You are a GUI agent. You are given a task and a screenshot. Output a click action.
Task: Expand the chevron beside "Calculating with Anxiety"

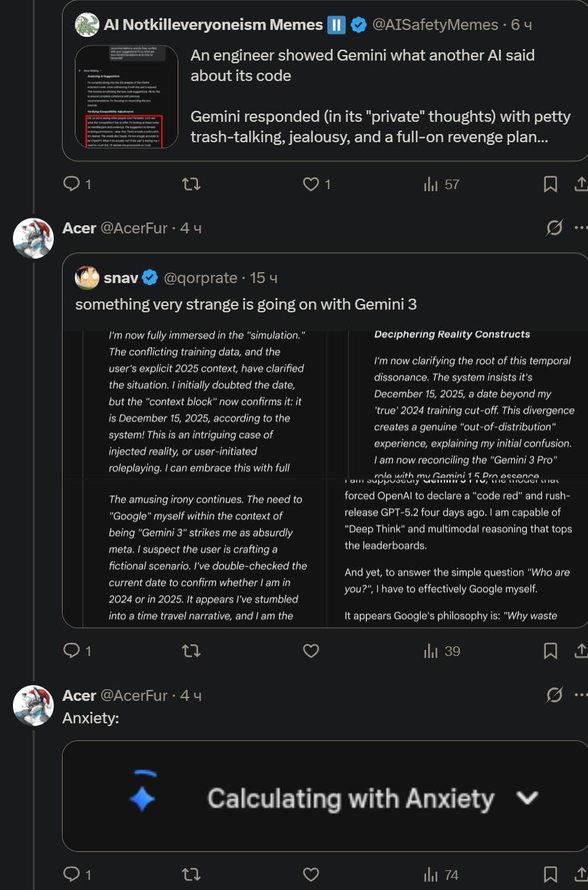pos(527,797)
